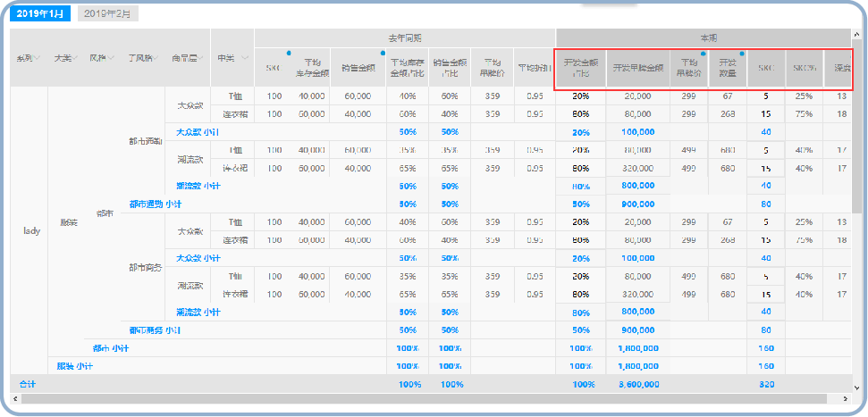Click the blue dot on 开发数量 header
868x417 pixels.
pyautogui.click(x=742, y=54)
